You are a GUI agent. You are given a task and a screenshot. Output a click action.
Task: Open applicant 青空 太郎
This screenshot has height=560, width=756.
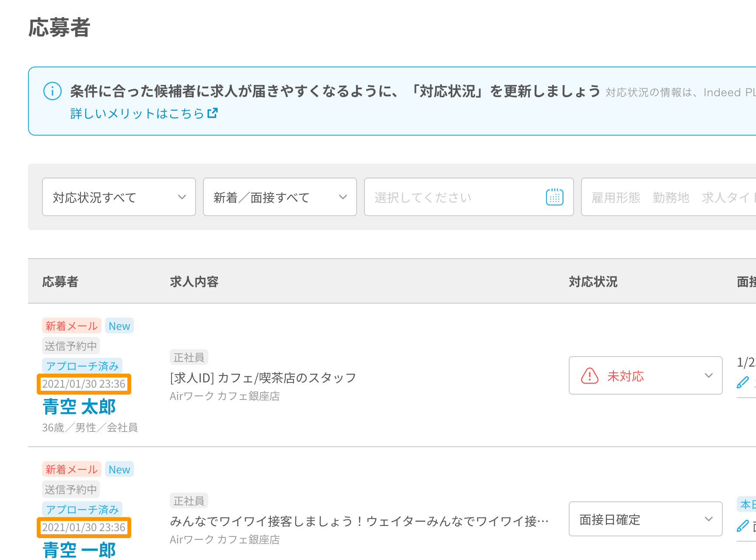tap(79, 407)
